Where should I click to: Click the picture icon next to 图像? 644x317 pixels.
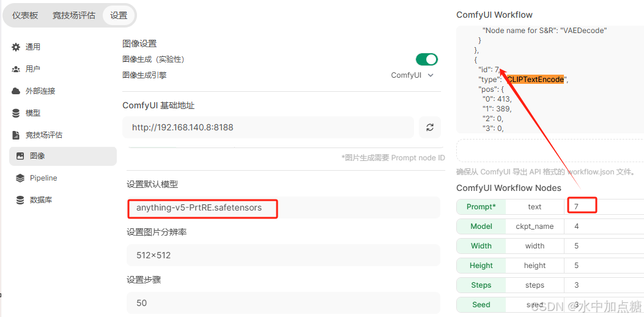(20, 156)
